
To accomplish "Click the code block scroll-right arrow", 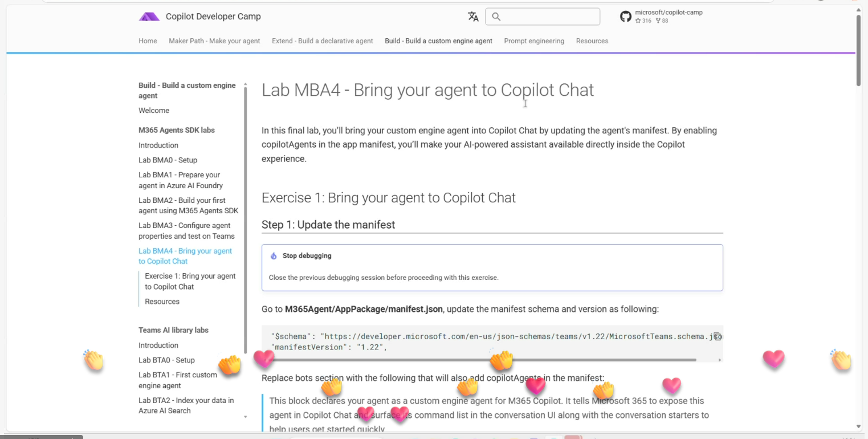I will pyautogui.click(x=720, y=360).
